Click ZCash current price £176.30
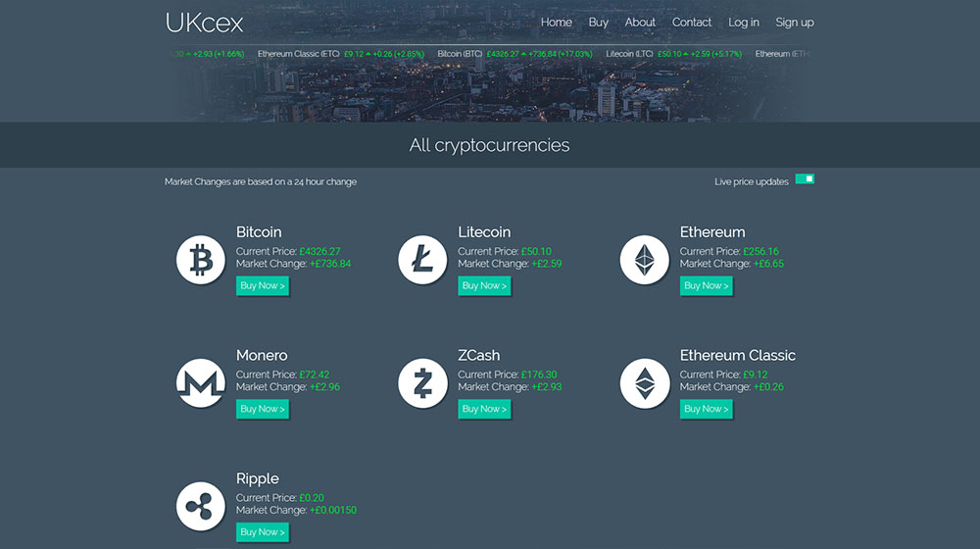 tap(539, 374)
